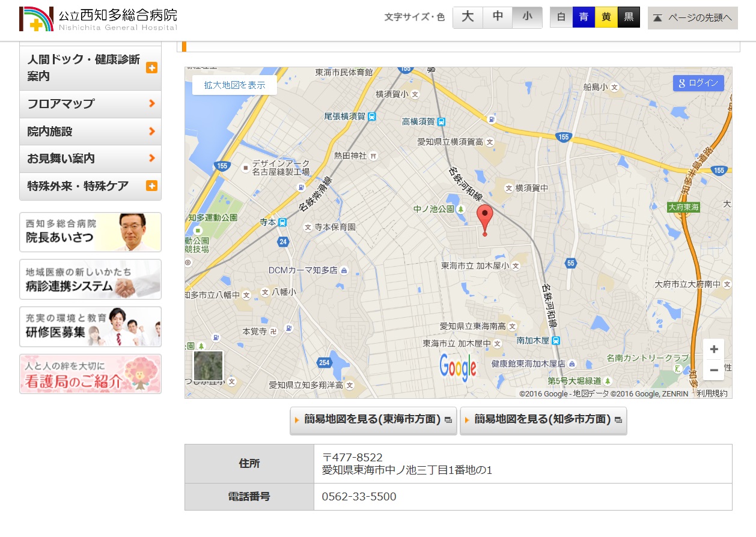Set text size to 小 (small)
Screen dimensions: 756x537
[x=527, y=17]
